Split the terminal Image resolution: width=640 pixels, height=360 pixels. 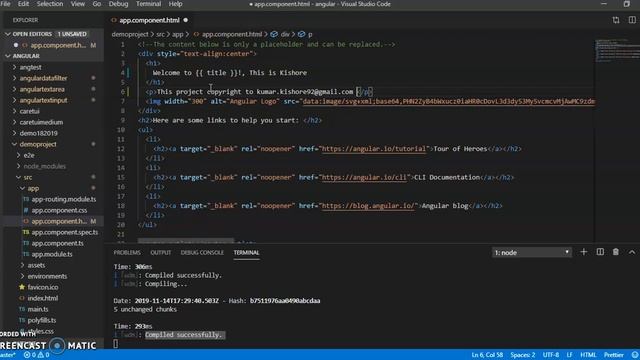(x=600, y=252)
